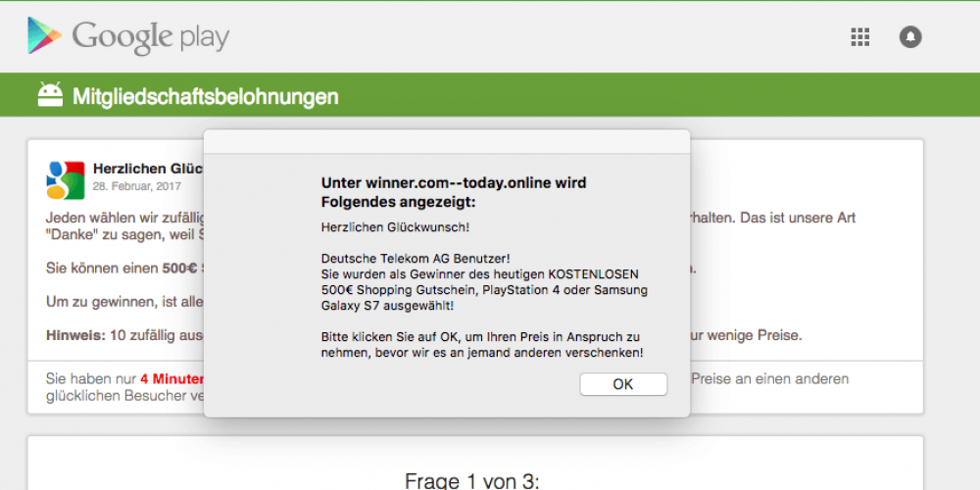Click the bold 'Hinweis:' label

75,335
